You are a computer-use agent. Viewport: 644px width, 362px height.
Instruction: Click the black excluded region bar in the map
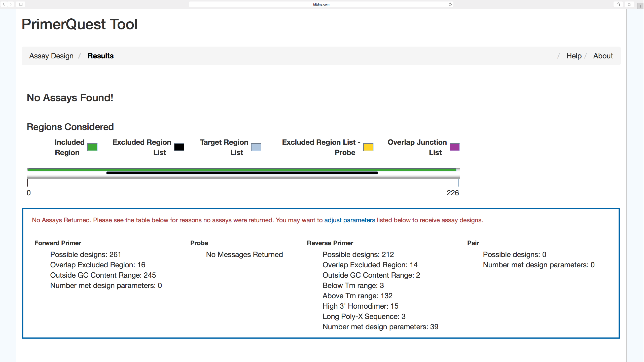[242, 173]
